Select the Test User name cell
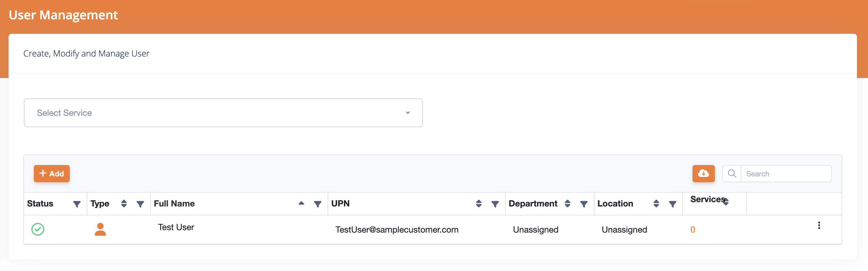 pyautogui.click(x=176, y=227)
